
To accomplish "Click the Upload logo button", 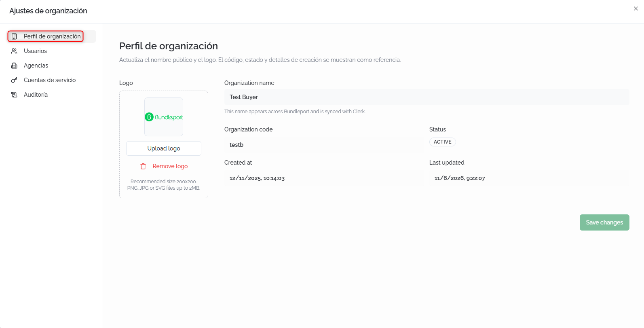I will click(x=164, y=148).
